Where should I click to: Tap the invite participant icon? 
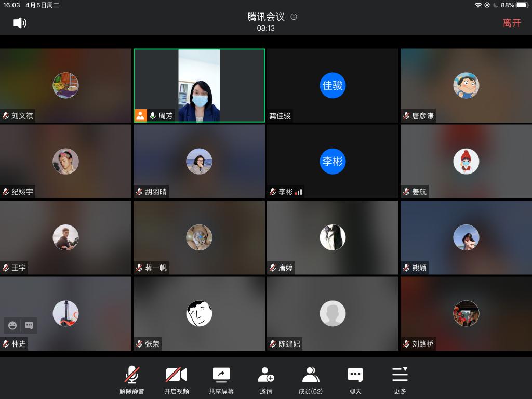[x=266, y=374]
